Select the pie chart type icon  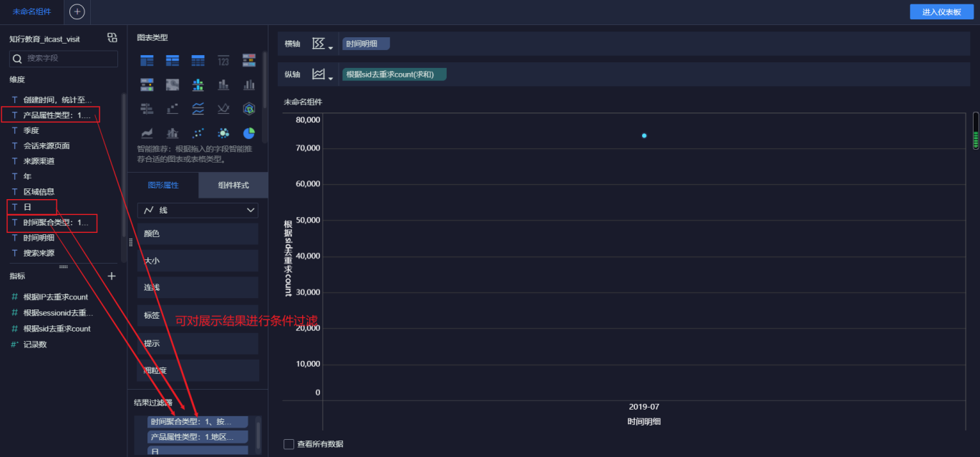(249, 133)
